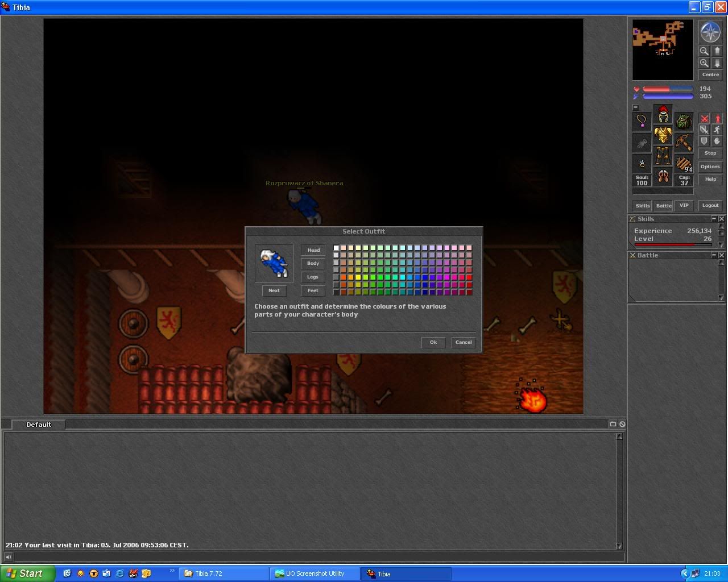This screenshot has height=582, width=728.
Task: Switch to the Default chat tab
Action: pyautogui.click(x=39, y=425)
